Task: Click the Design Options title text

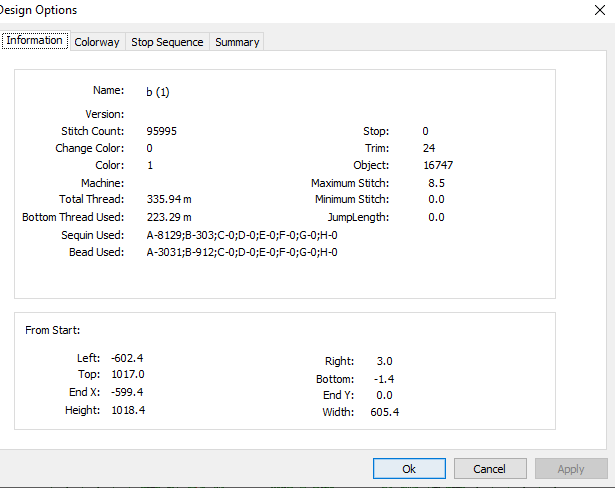Action: (x=38, y=10)
